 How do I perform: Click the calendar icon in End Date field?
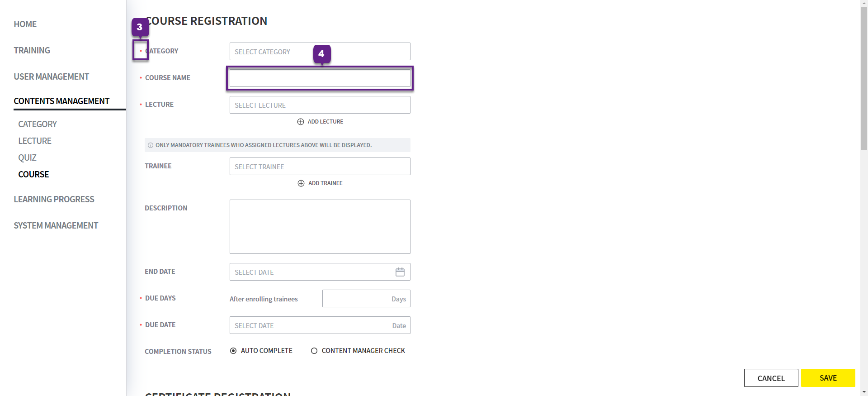point(400,272)
